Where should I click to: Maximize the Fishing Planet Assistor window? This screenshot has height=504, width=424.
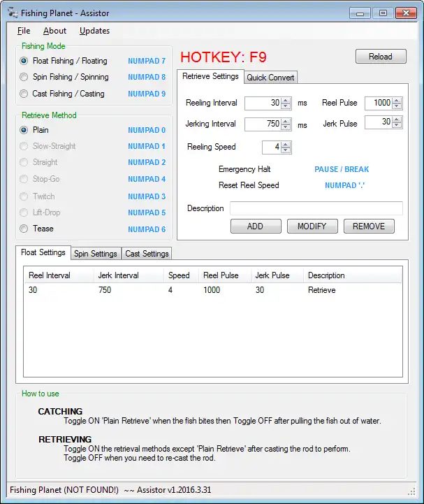coord(383,13)
